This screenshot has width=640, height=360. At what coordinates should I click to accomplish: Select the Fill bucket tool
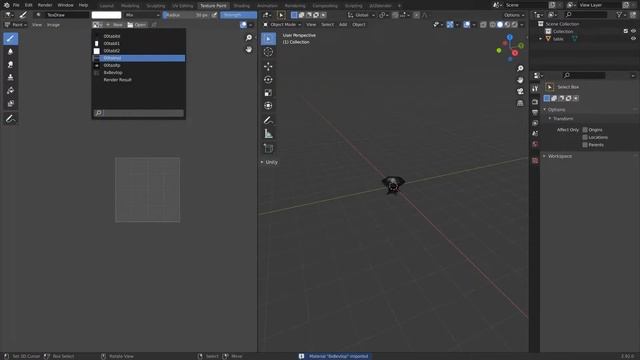pyautogui.click(x=11, y=90)
